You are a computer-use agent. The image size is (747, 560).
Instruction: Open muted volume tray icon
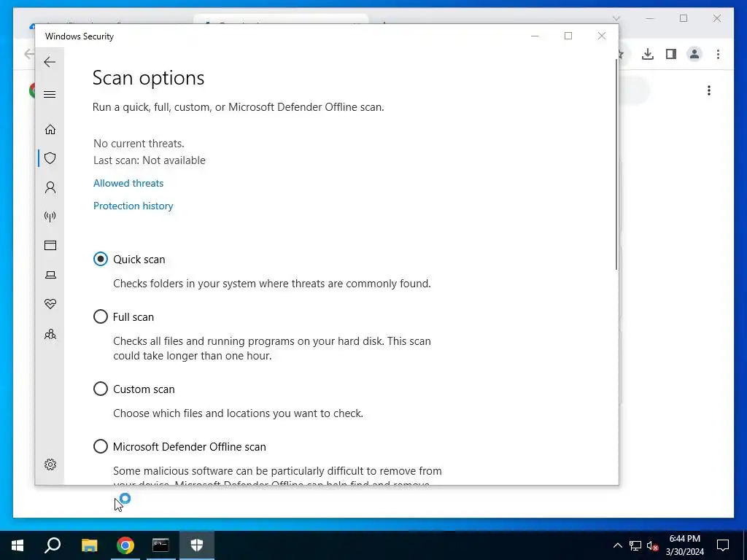coord(653,545)
